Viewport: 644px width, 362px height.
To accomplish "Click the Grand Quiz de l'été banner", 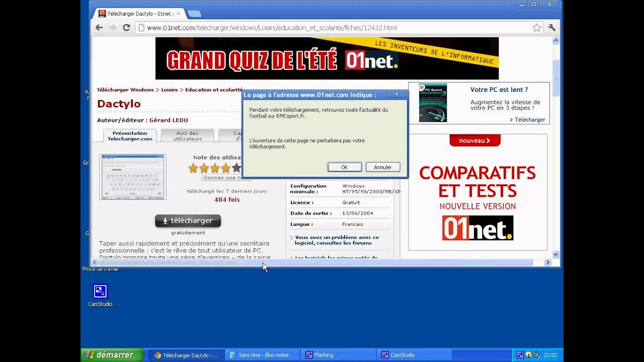I will (327, 58).
